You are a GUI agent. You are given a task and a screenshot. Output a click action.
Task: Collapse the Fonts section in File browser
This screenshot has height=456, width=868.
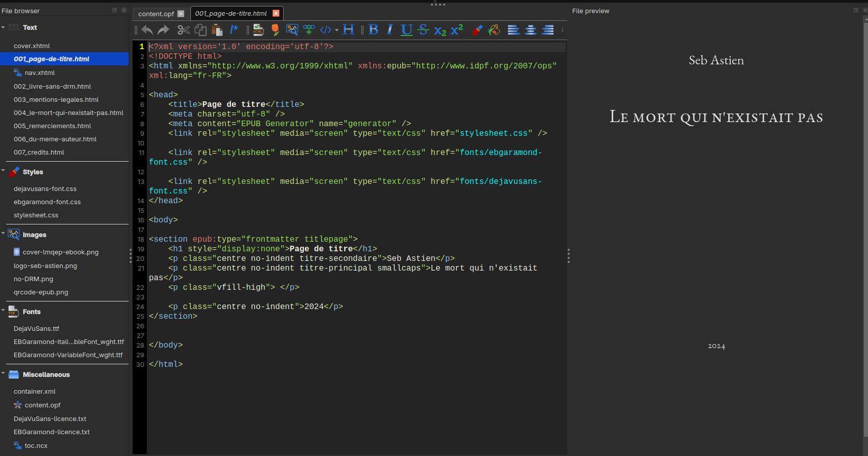tap(3, 311)
